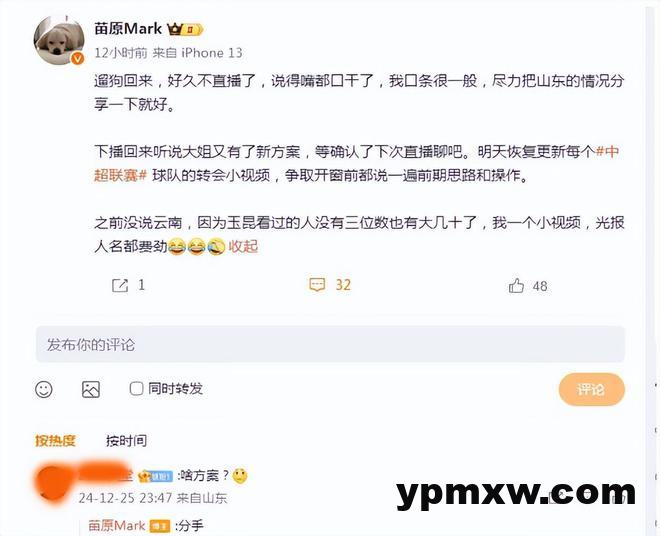Open the comments bubble icon
Image resolution: width=660 pixels, height=536 pixels.
(x=317, y=285)
